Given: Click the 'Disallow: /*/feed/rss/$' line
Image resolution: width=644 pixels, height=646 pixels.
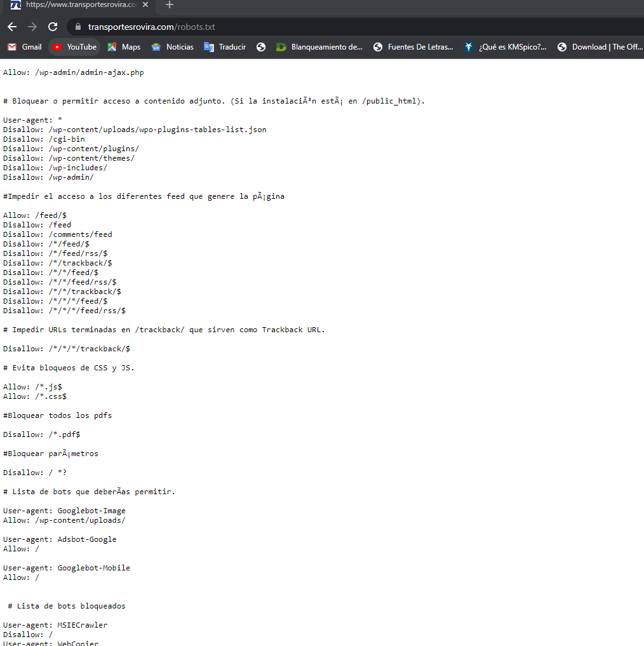Looking at the screenshot, I should (x=55, y=253).
